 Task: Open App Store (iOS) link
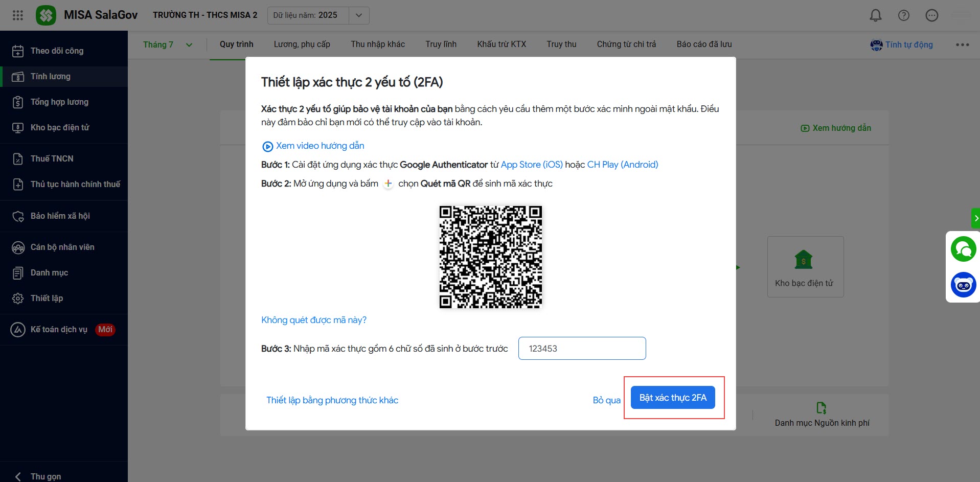(x=532, y=165)
